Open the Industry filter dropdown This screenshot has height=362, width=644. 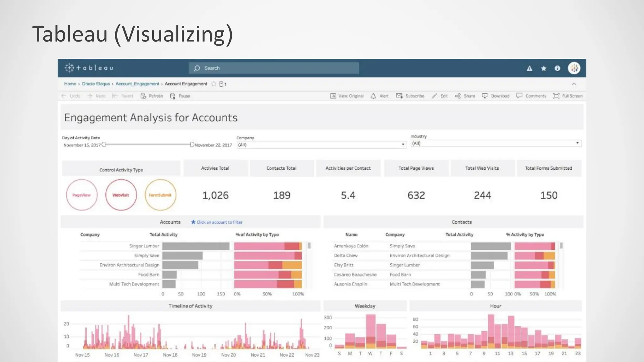pos(496,143)
